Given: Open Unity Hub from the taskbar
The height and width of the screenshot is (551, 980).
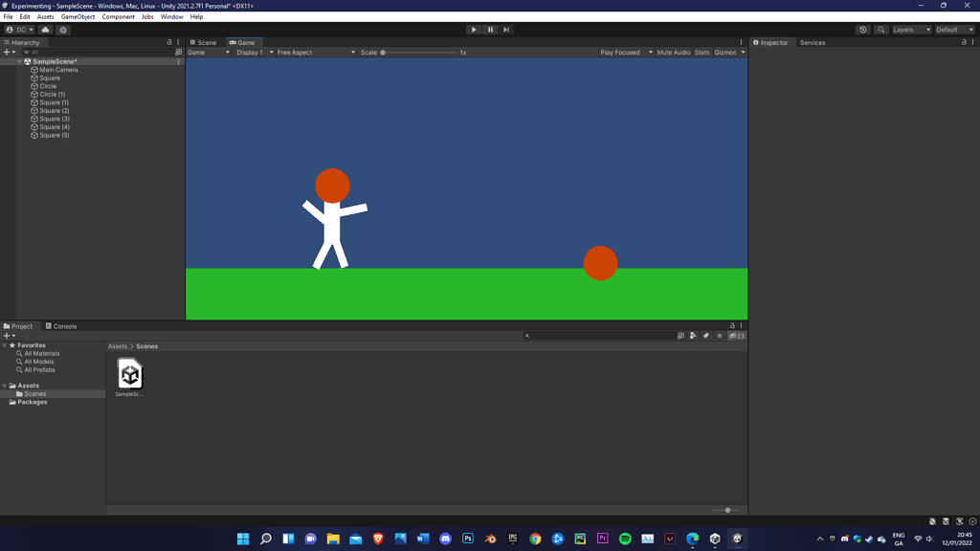Looking at the screenshot, I should point(713,538).
